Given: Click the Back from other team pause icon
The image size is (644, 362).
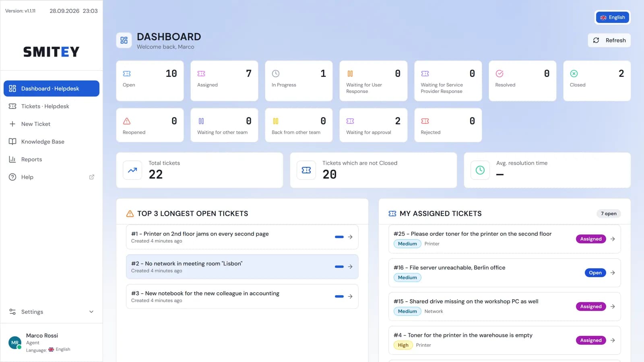Looking at the screenshot, I should 276,121.
